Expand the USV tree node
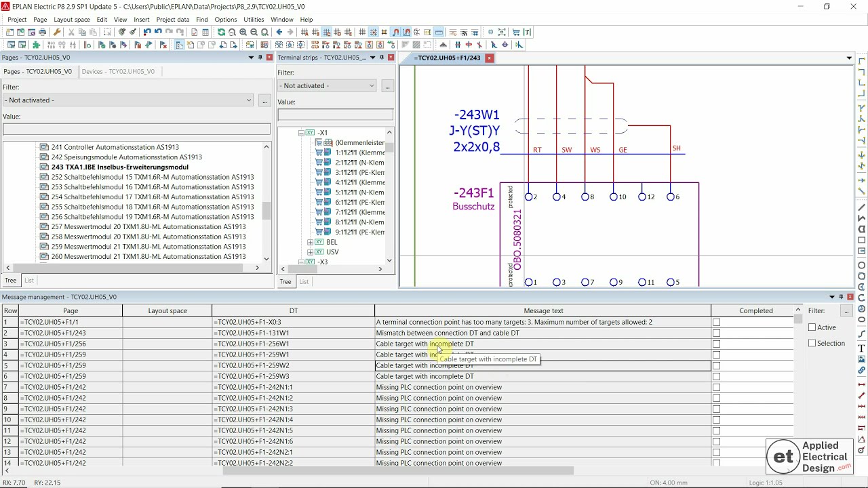This screenshot has height=488, width=868. pyautogui.click(x=311, y=252)
